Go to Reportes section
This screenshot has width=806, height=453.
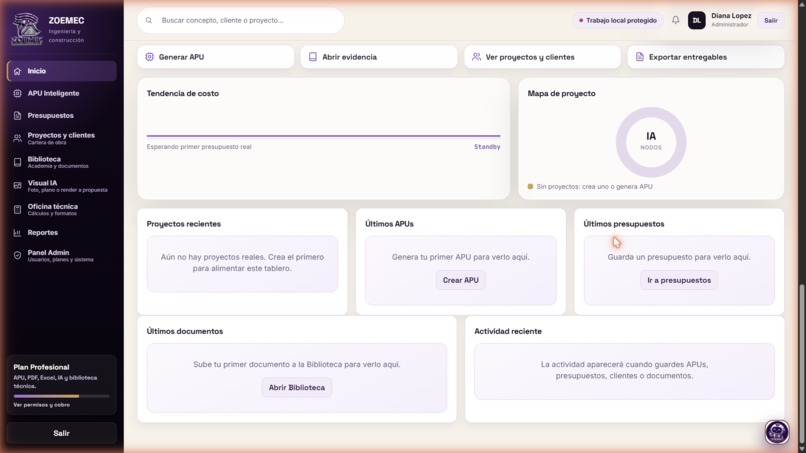point(62,232)
